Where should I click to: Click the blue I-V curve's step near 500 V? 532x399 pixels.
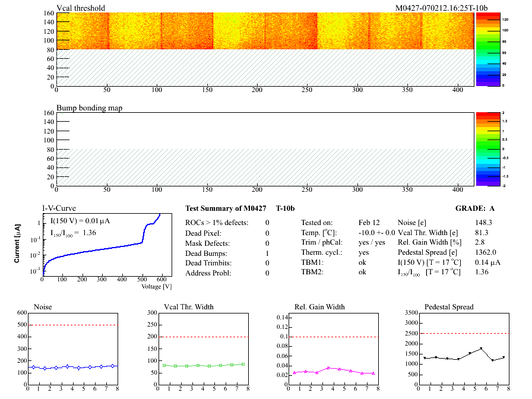(144, 233)
